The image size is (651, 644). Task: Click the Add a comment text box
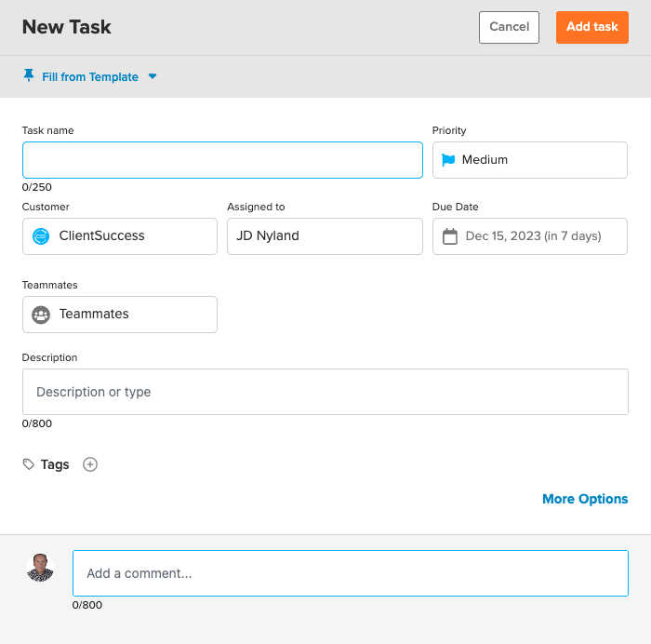point(351,573)
